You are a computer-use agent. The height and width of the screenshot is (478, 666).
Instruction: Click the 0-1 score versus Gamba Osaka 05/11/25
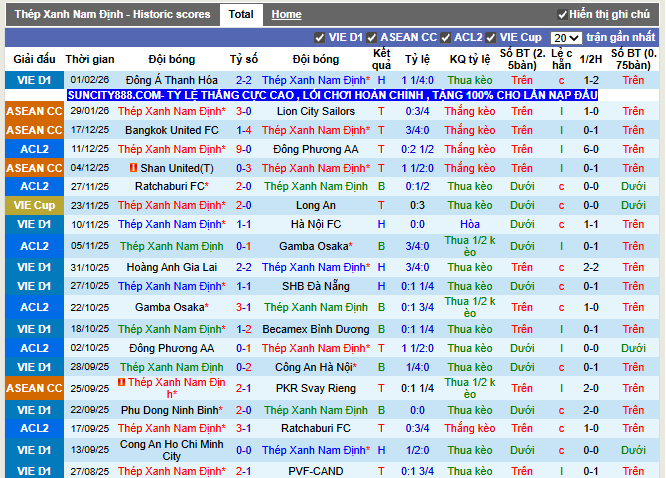pyautogui.click(x=243, y=246)
